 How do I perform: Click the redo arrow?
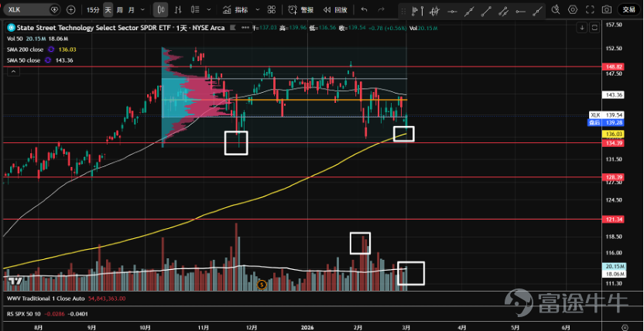coord(381,9)
